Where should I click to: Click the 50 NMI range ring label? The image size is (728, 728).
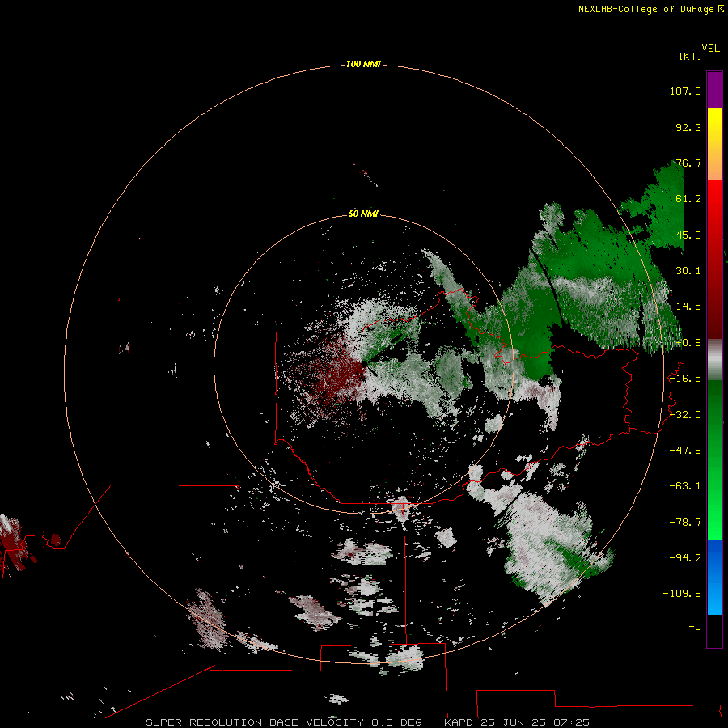pos(363,214)
